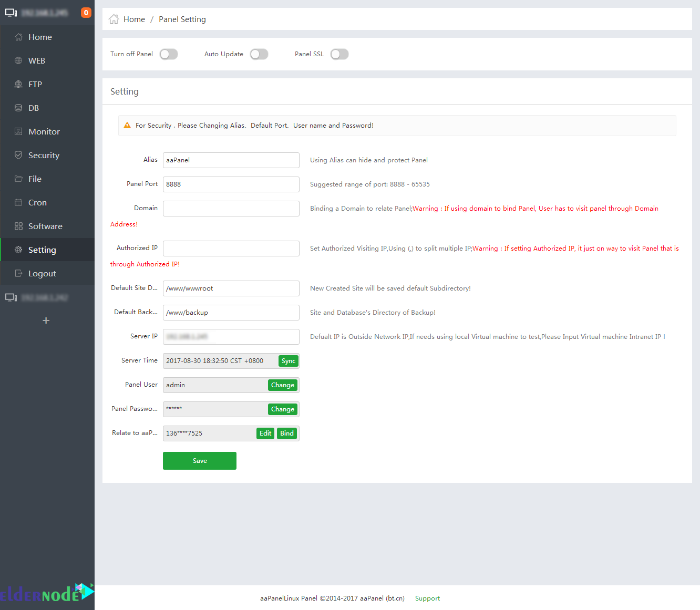The height and width of the screenshot is (610, 700).
Task: Navigate via the Home breadcrumb
Action: coord(134,19)
